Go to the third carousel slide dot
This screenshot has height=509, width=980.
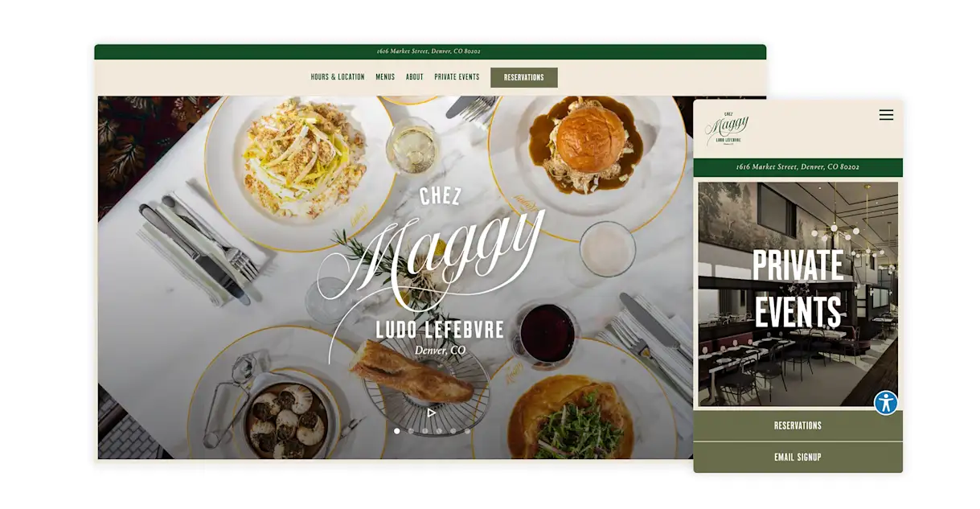tap(425, 431)
